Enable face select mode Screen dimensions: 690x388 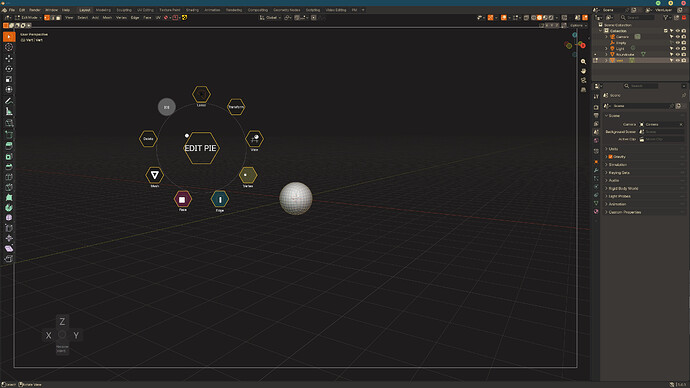coord(58,18)
